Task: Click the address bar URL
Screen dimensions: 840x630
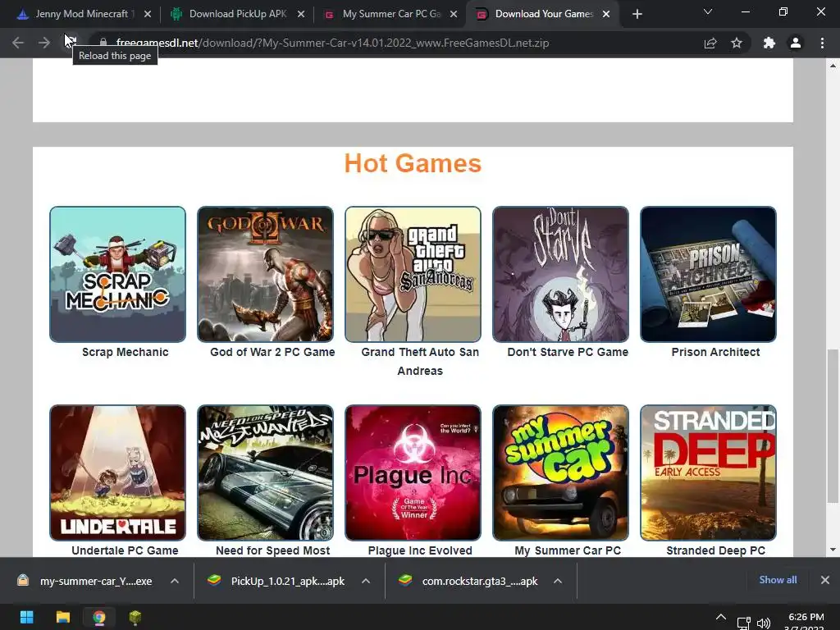Action: point(332,43)
